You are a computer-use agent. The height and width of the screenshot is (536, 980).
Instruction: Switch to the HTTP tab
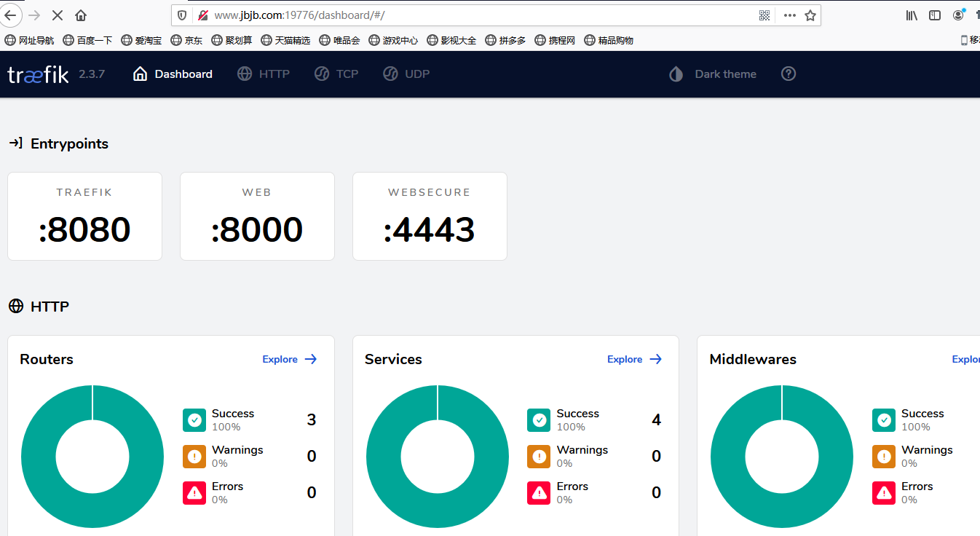click(264, 74)
